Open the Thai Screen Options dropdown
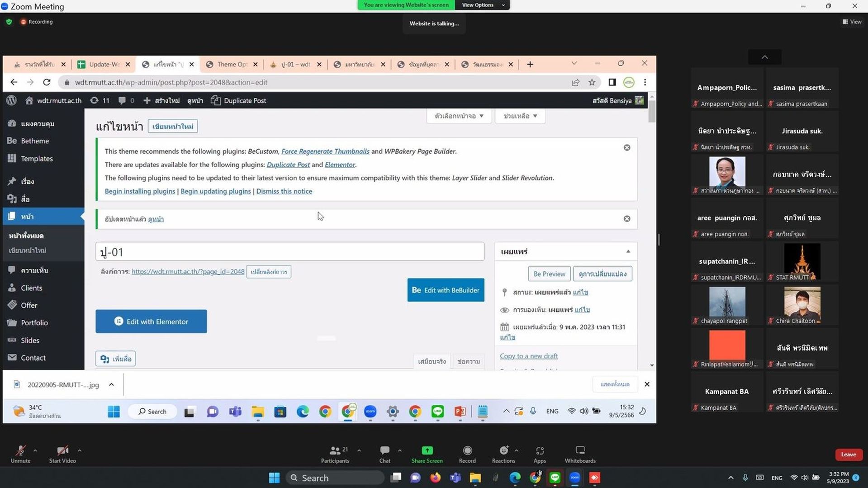The width and height of the screenshot is (868, 488). [x=459, y=116]
